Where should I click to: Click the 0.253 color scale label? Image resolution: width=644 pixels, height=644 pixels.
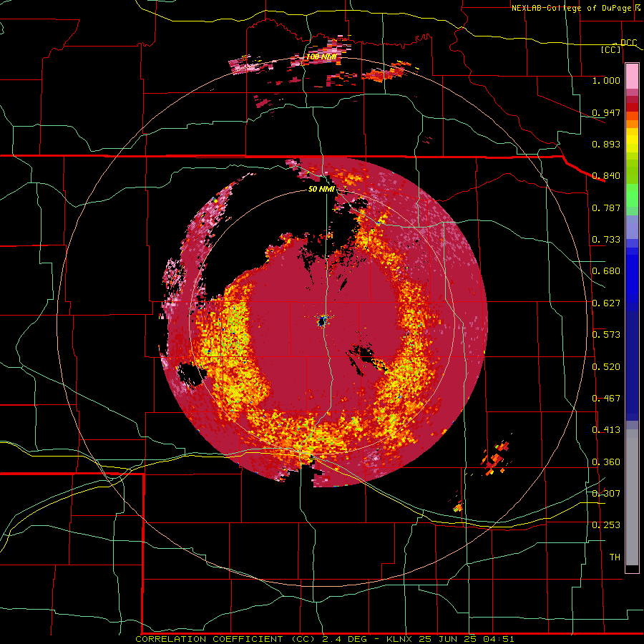[606, 525]
